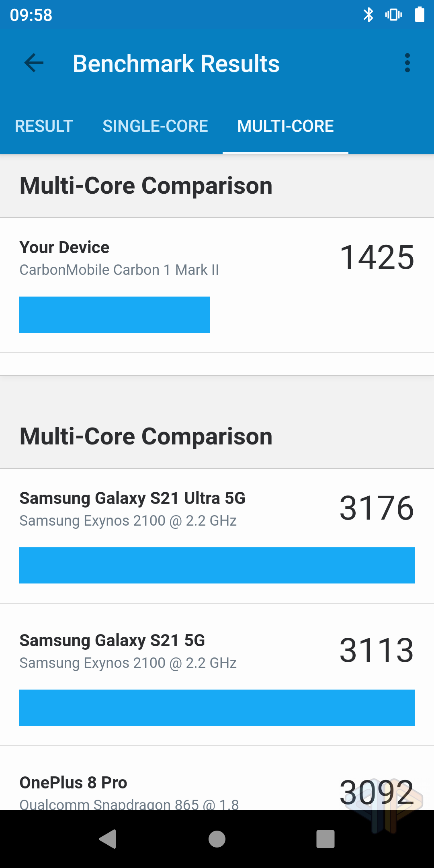Switch to the RESULT tab
This screenshot has width=434, height=868.
pos(44,126)
